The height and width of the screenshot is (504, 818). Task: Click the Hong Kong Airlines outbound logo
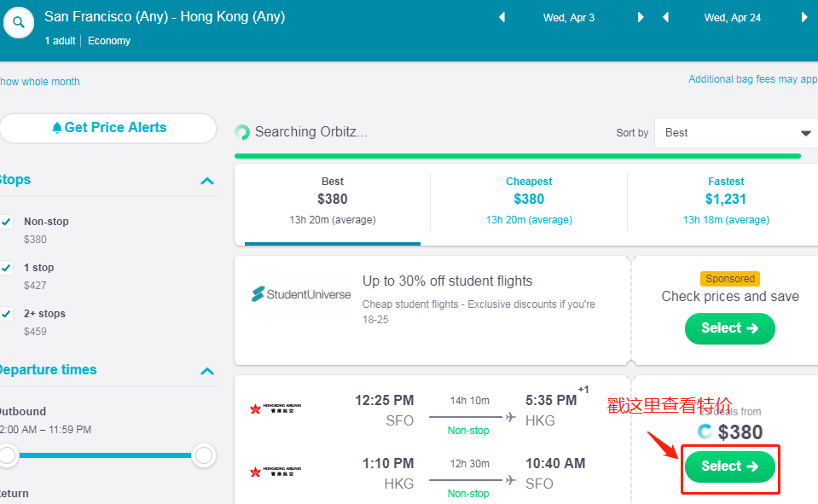275,408
